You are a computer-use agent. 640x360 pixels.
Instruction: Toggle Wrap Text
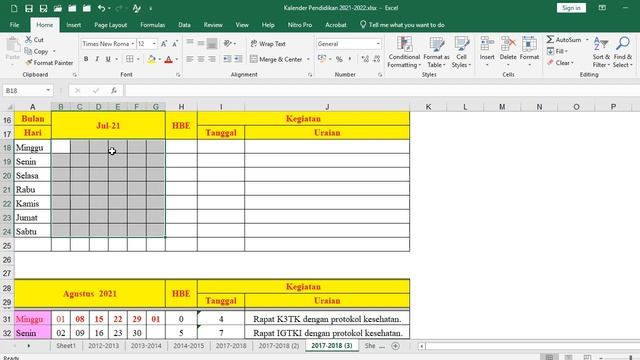(x=268, y=44)
